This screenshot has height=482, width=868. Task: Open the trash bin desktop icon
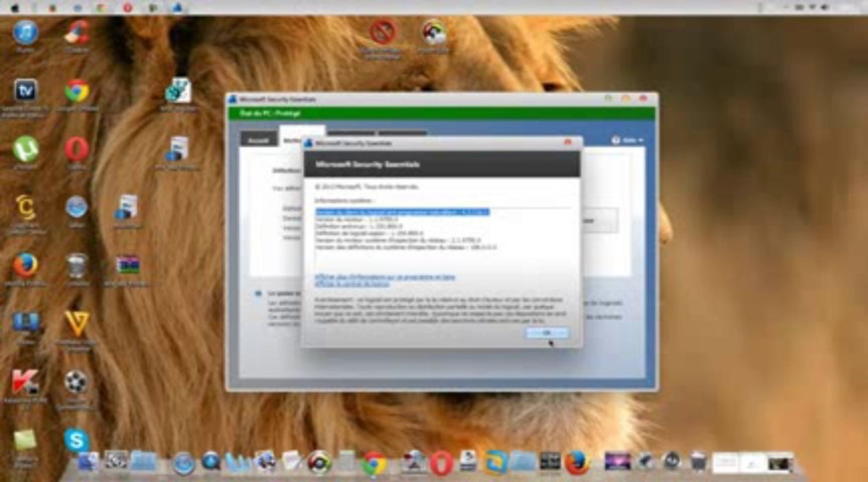[77, 265]
